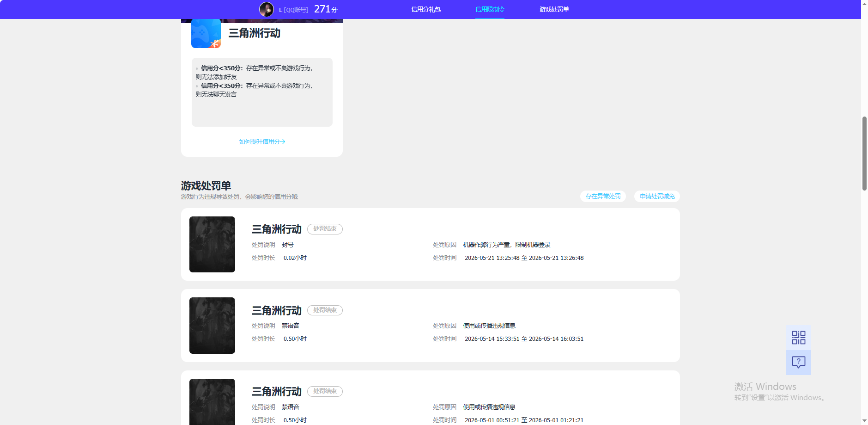Click the "L [QQ账号]" account name
868x425 pixels.
[293, 10]
